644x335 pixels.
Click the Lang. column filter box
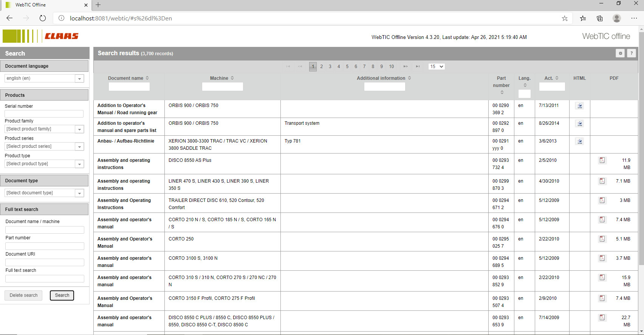tap(525, 94)
